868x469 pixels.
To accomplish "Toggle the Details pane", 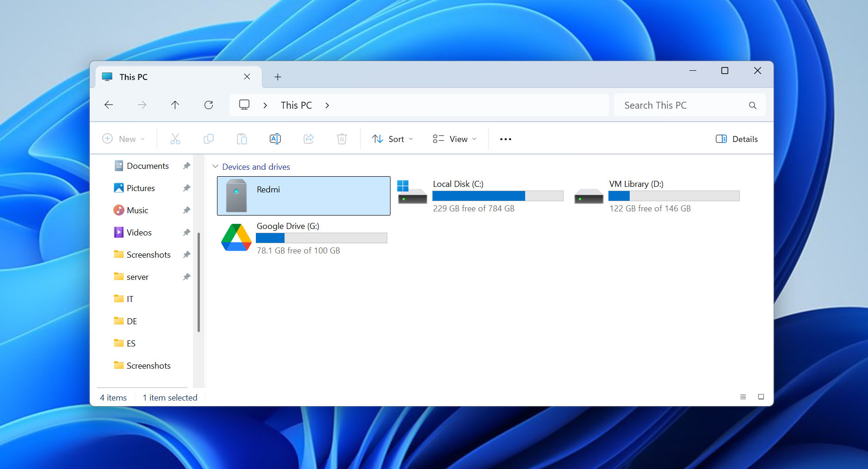I will pyautogui.click(x=737, y=139).
